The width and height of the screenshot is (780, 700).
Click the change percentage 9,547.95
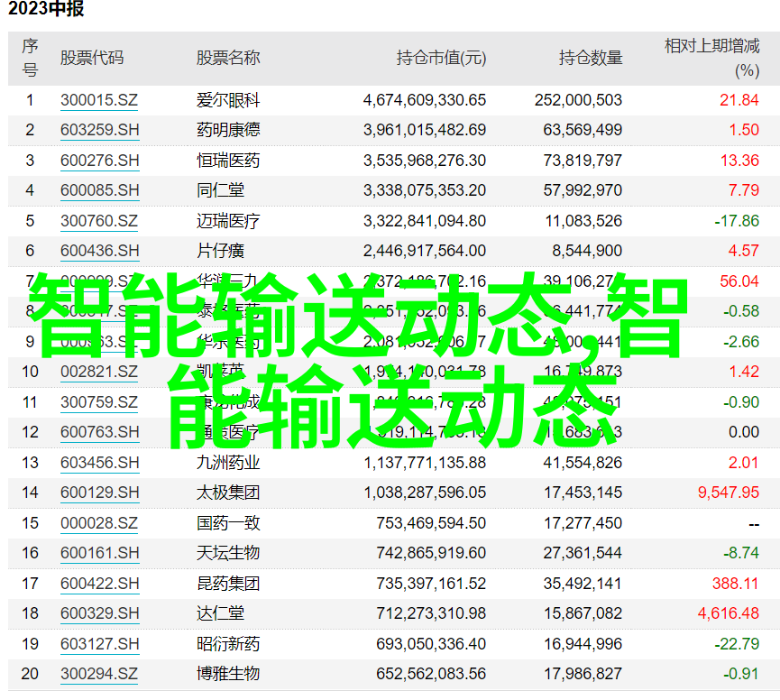(729, 493)
